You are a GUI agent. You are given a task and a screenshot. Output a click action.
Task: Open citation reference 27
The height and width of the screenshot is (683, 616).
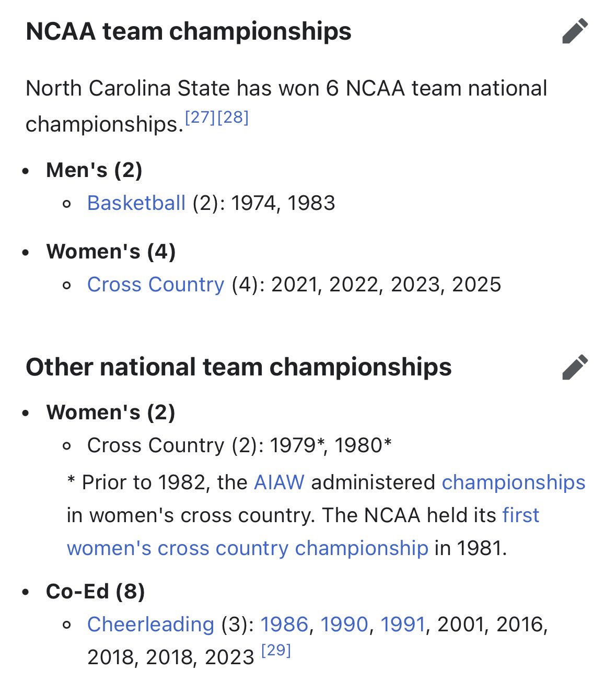(201, 117)
